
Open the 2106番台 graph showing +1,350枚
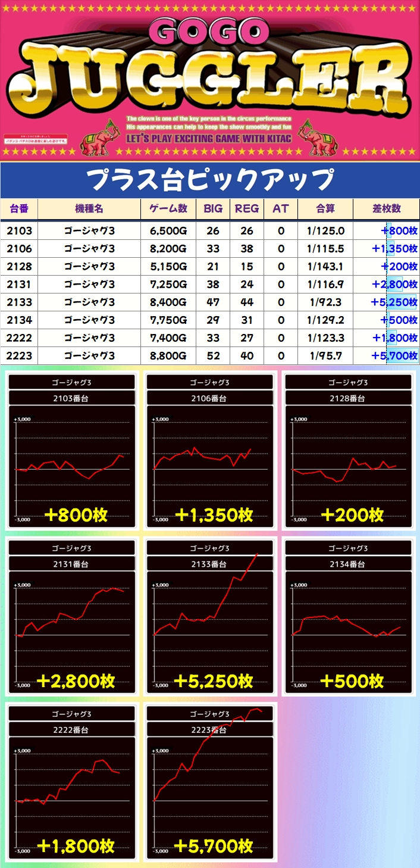coord(209,450)
